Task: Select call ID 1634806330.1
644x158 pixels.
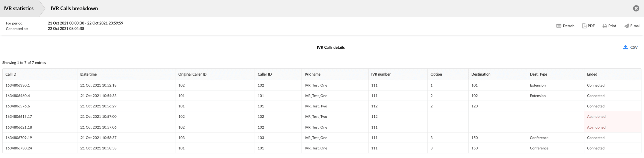Action: click(x=18, y=85)
